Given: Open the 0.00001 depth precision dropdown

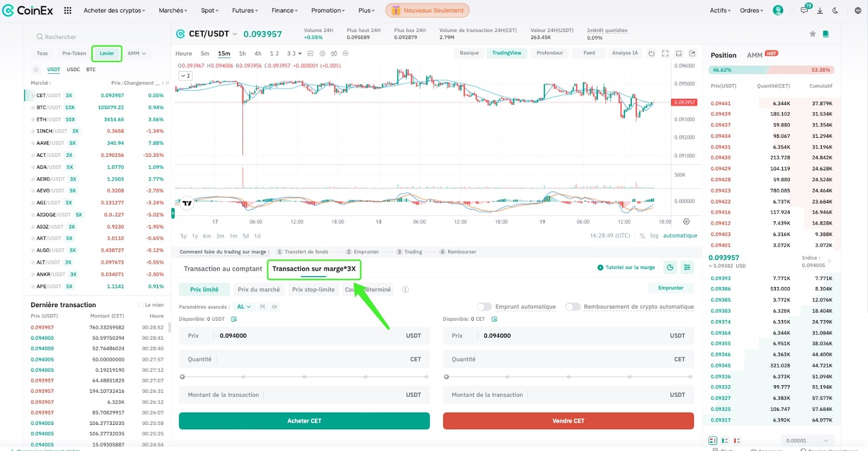Looking at the screenshot, I should coord(807,441).
